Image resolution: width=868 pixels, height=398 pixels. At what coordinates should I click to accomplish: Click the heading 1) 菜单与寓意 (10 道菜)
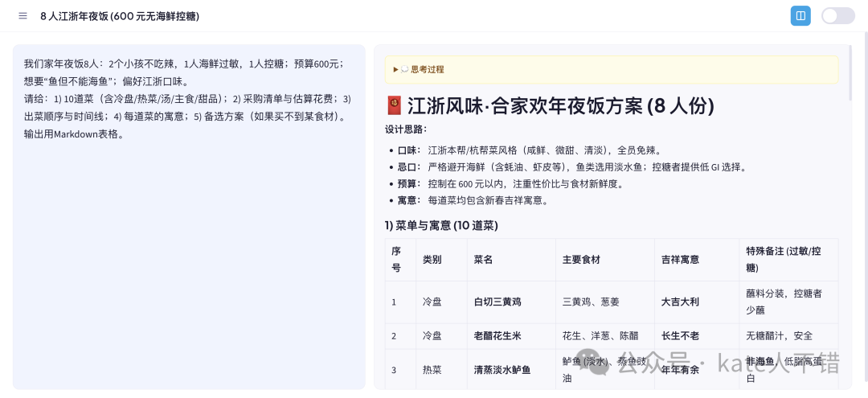[x=441, y=226]
